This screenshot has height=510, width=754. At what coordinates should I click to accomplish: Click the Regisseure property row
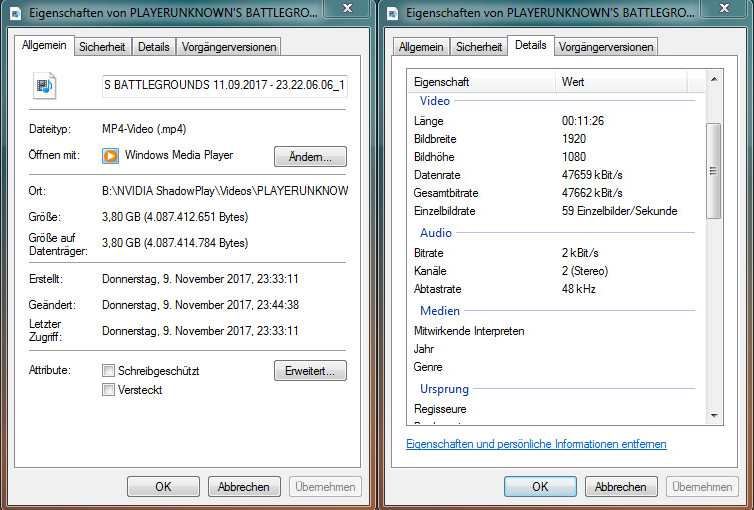point(556,409)
